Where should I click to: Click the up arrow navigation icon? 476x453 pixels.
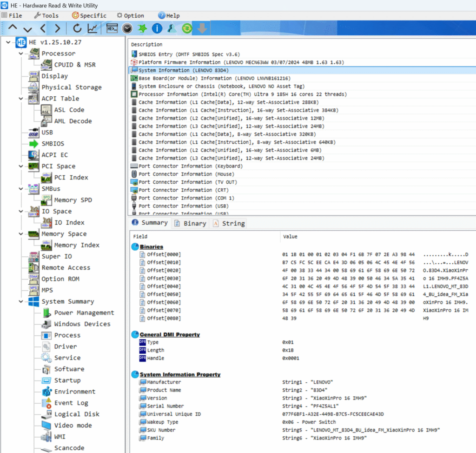coord(13,28)
